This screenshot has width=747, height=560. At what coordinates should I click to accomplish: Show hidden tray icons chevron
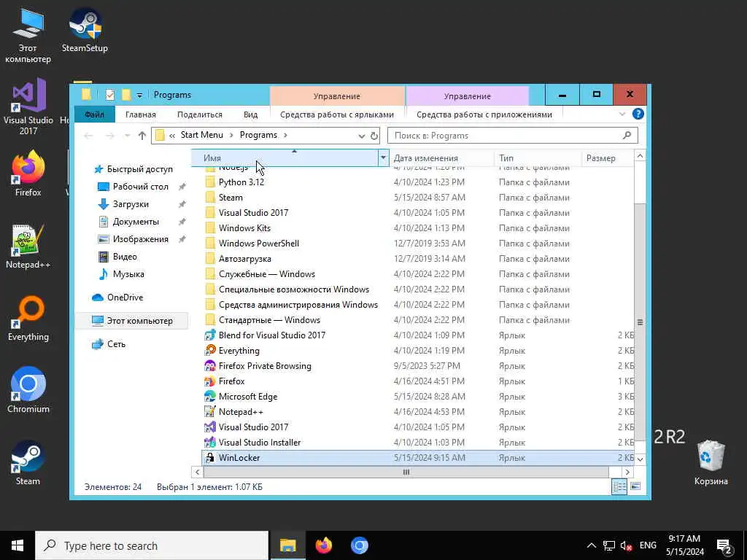(591, 545)
